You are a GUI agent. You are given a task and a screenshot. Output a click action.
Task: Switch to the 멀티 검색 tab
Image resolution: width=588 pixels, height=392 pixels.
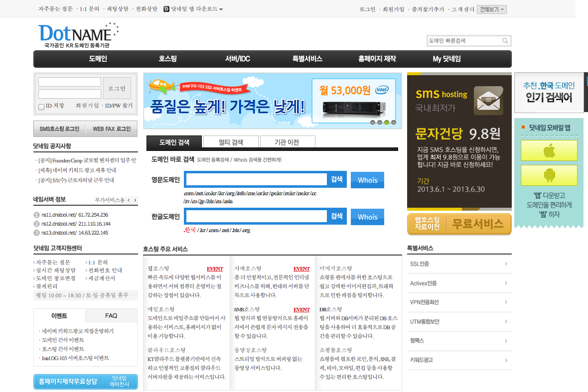click(x=231, y=142)
